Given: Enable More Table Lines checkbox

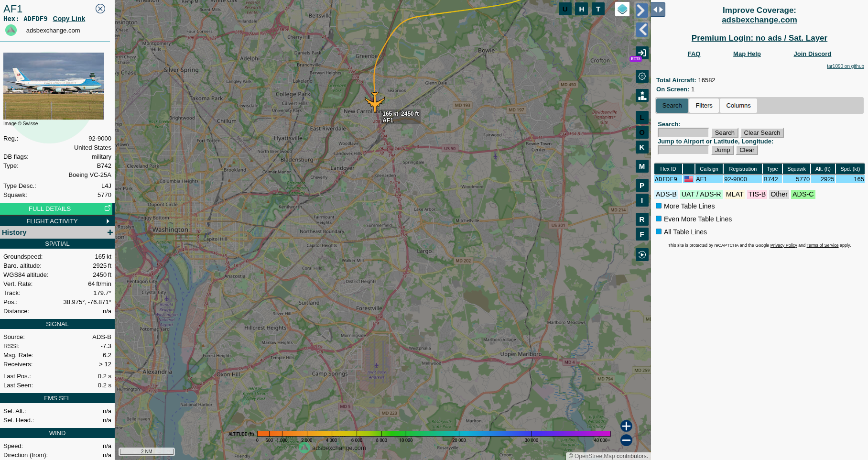Looking at the screenshot, I should point(659,206).
